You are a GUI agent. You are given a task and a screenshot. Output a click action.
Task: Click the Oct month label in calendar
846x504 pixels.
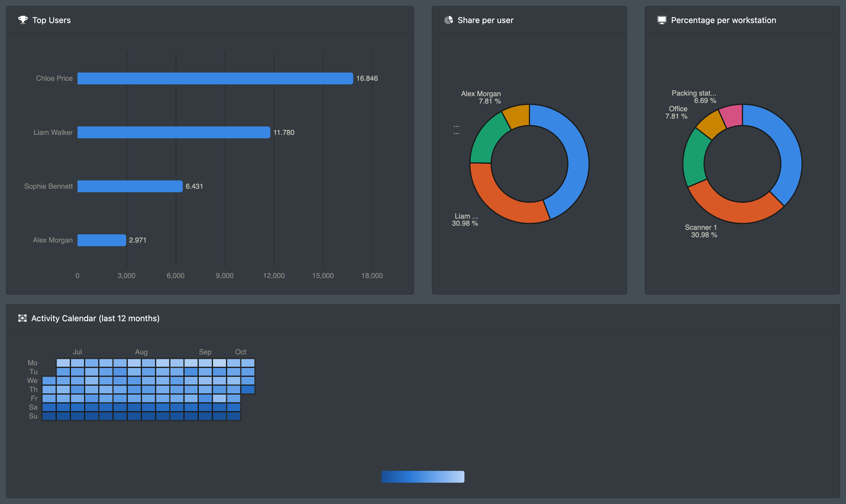pos(240,352)
